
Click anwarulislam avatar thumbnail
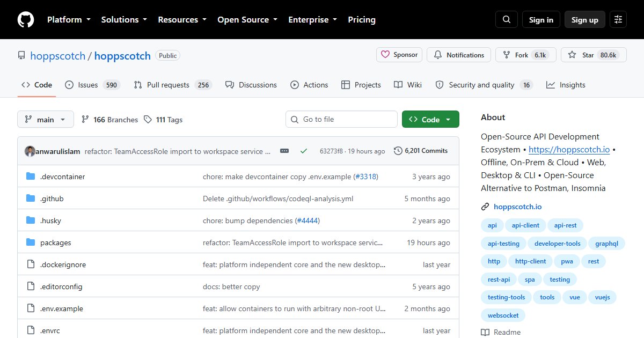(x=30, y=151)
